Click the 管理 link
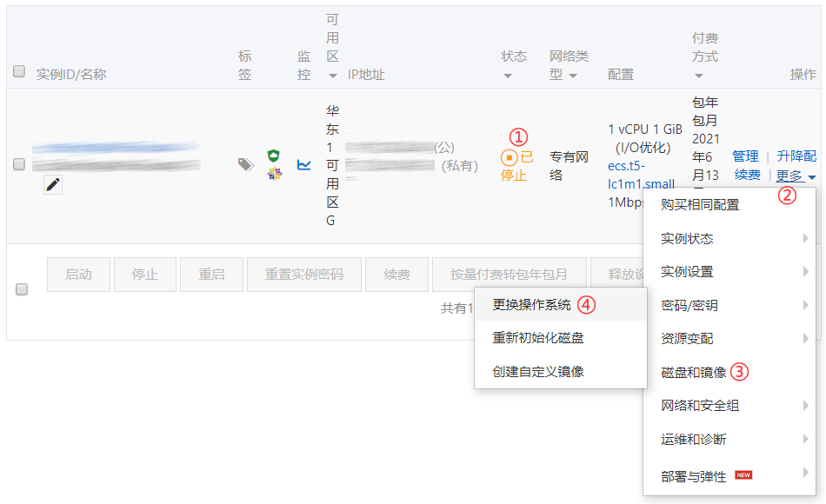The height and width of the screenshot is (504, 826). (x=745, y=156)
